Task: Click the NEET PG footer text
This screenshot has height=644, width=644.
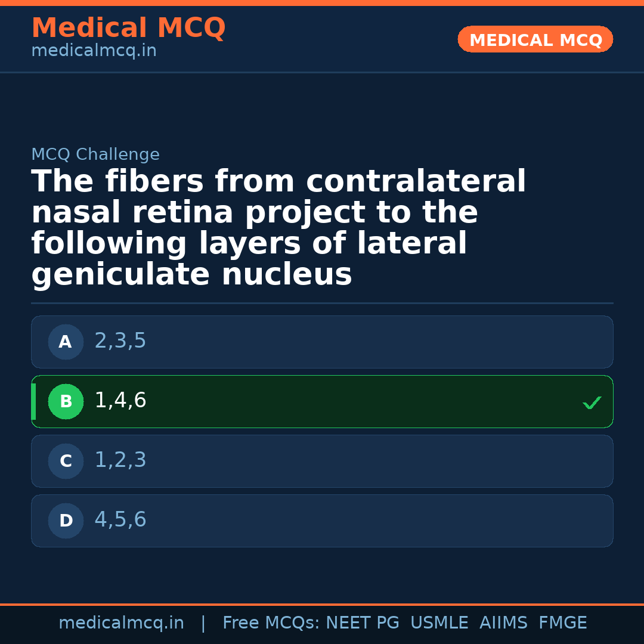Action: 363,623
